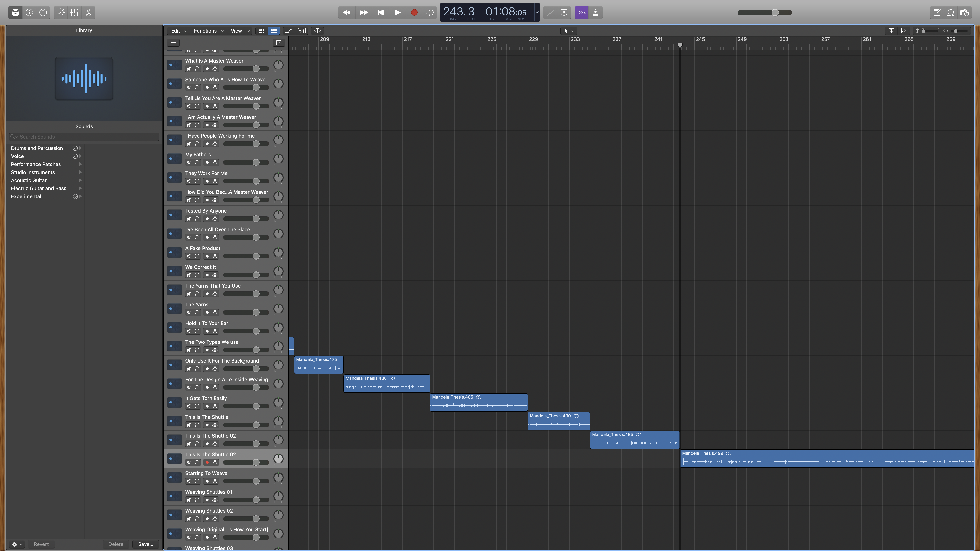The width and height of the screenshot is (980, 551).
Task: Click the Search Sounds field
Action: (x=84, y=137)
